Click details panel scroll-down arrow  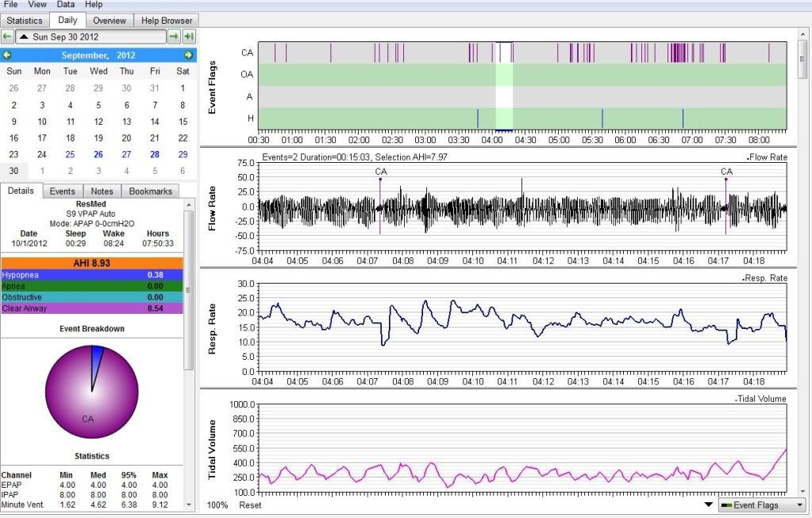click(x=189, y=504)
